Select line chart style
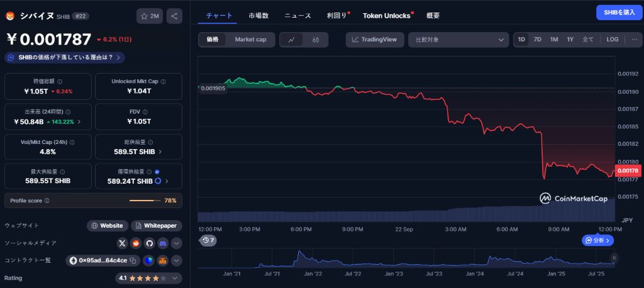The image size is (644, 288). coord(292,40)
